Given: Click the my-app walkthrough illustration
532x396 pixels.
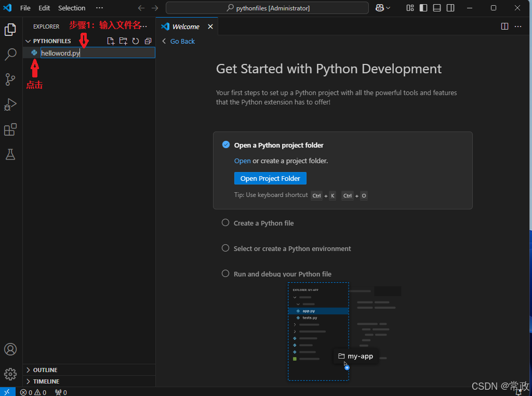Looking at the screenshot, I should 344,331.
